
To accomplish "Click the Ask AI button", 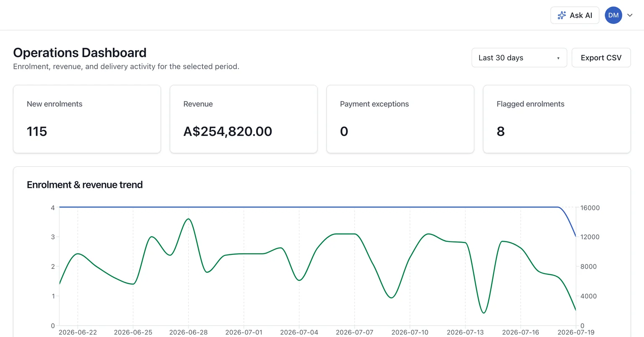I will click(x=574, y=15).
